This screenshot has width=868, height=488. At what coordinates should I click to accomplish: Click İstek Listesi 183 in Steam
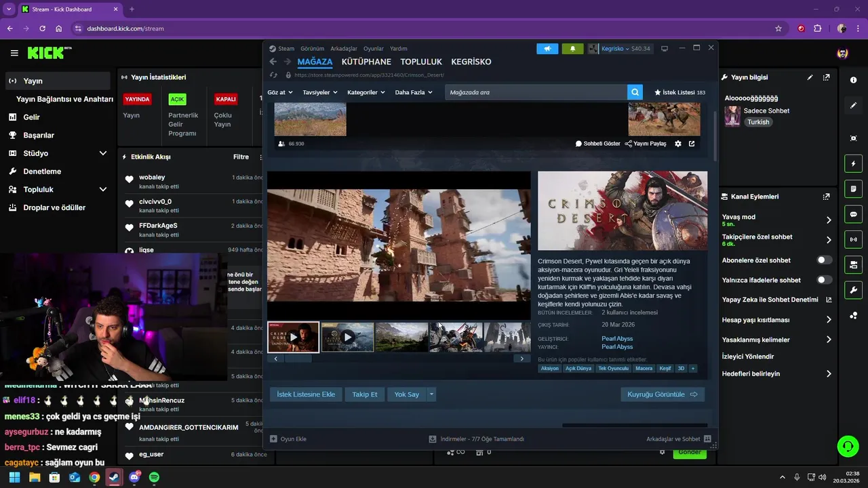point(679,92)
